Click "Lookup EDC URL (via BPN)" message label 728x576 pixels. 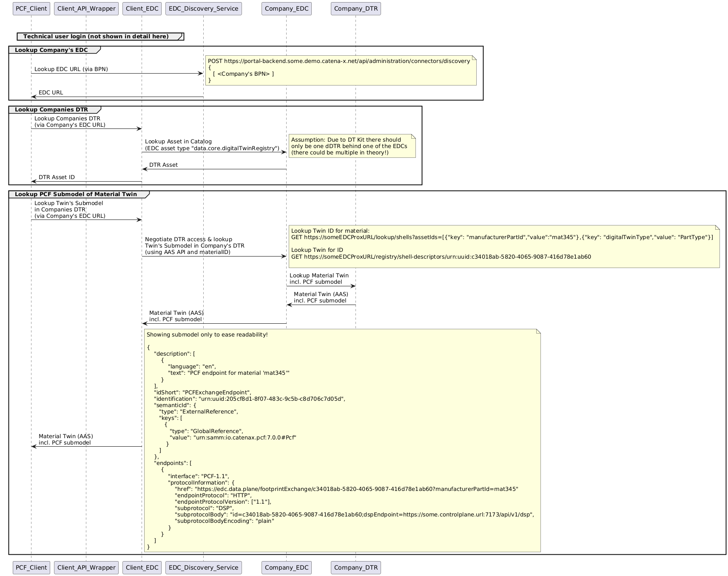click(71, 69)
